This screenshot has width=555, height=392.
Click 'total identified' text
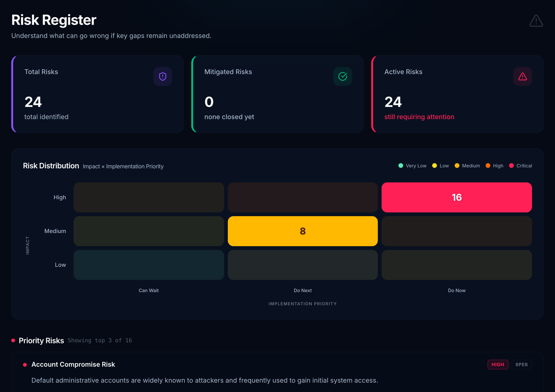click(46, 117)
